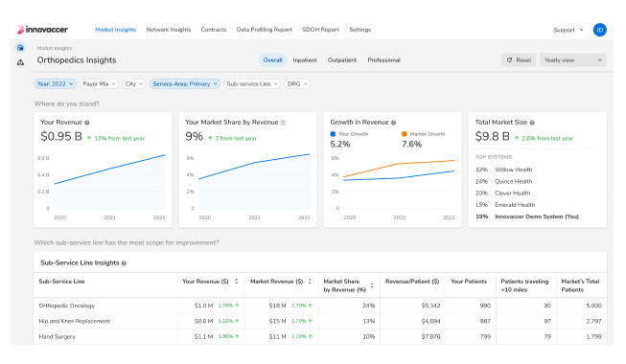The image size is (626, 364).
Task: Click the Hip and Knee Replacement row
Action: 320,321
